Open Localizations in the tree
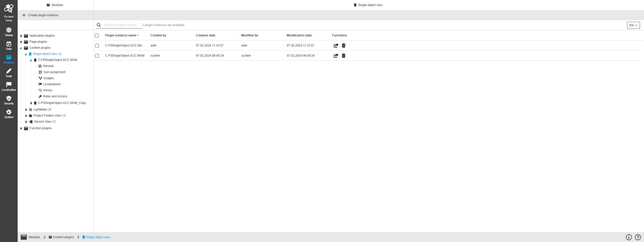Screen dimensions: 644x242 pos(52,84)
